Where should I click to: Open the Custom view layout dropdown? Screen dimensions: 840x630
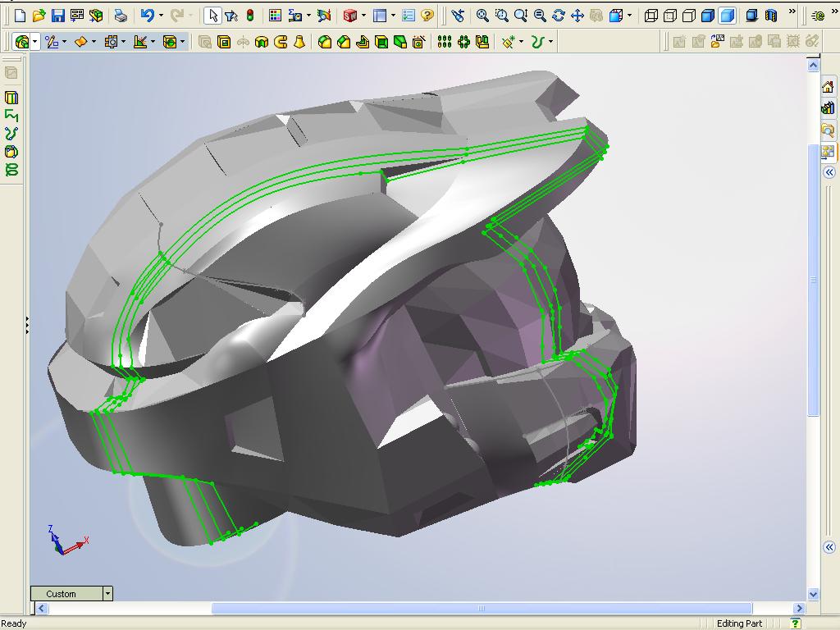(107, 594)
